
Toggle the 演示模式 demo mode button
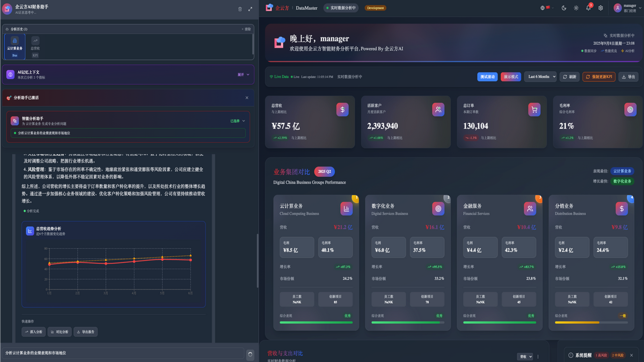pyautogui.click(x=510, y=77)
